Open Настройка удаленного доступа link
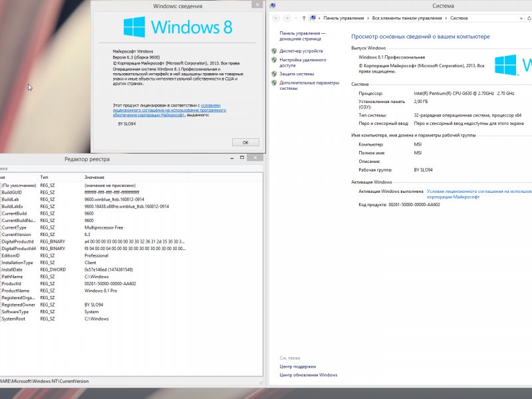The width and height of the screenshot is (532, 399). (303, 63)
